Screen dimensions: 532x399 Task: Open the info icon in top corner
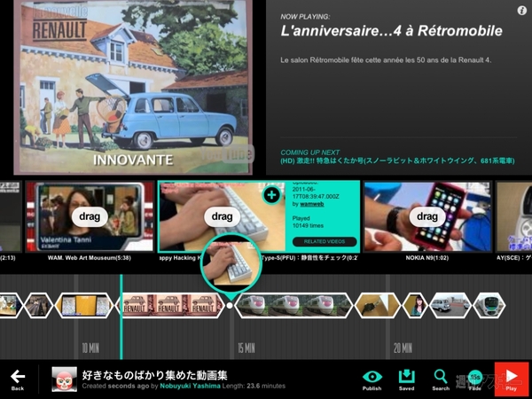click(522, 11)
